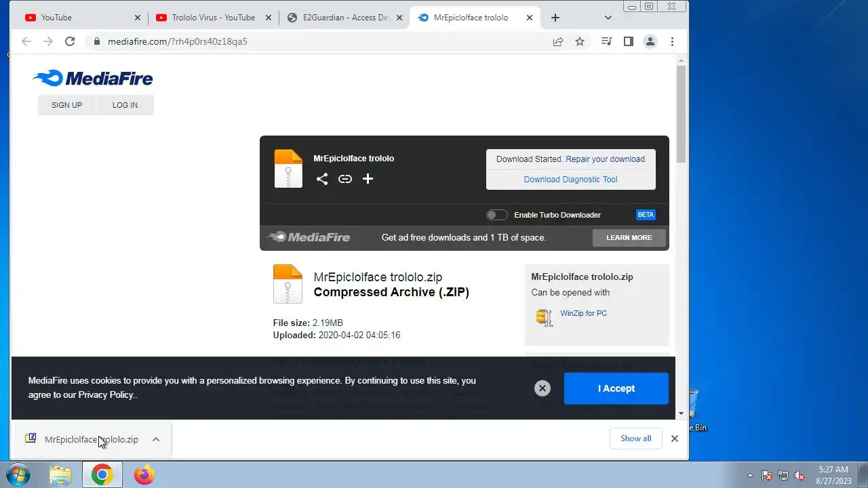Click the MediaFire logo
This screenshot has height=488, width=868.
pos(93,79)
